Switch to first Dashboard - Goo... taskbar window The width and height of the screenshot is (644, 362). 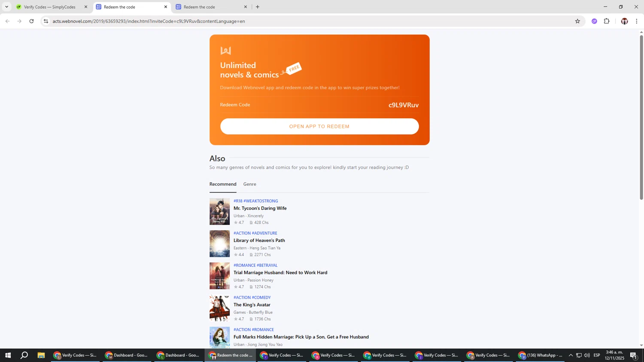click(x=126, y=355)
